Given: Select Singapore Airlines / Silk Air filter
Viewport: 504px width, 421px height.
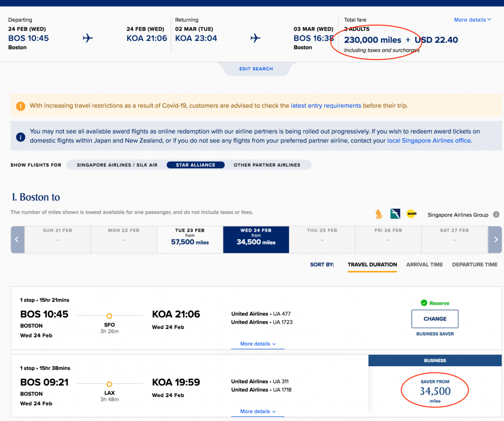Looking at the screenshot, I should click(x=117, y=165).
